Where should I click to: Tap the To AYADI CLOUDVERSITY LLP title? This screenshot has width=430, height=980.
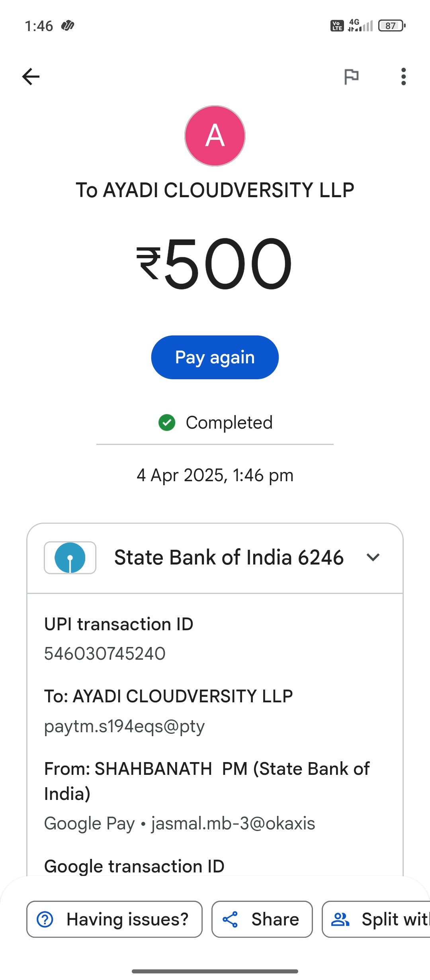click(215, 190)
